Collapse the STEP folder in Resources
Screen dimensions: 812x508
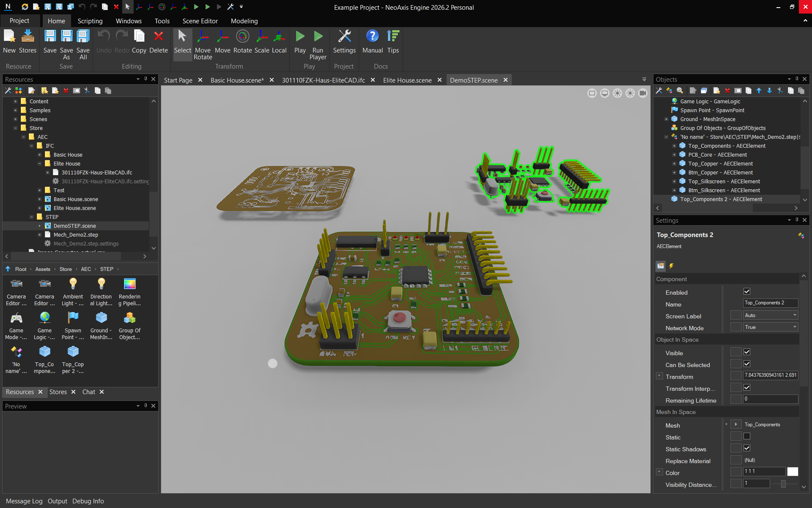coord(31,217)
